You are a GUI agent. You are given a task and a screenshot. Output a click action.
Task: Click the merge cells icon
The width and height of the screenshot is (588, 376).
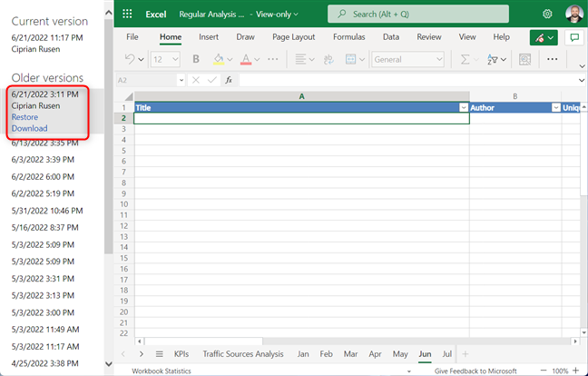[350, 59]
